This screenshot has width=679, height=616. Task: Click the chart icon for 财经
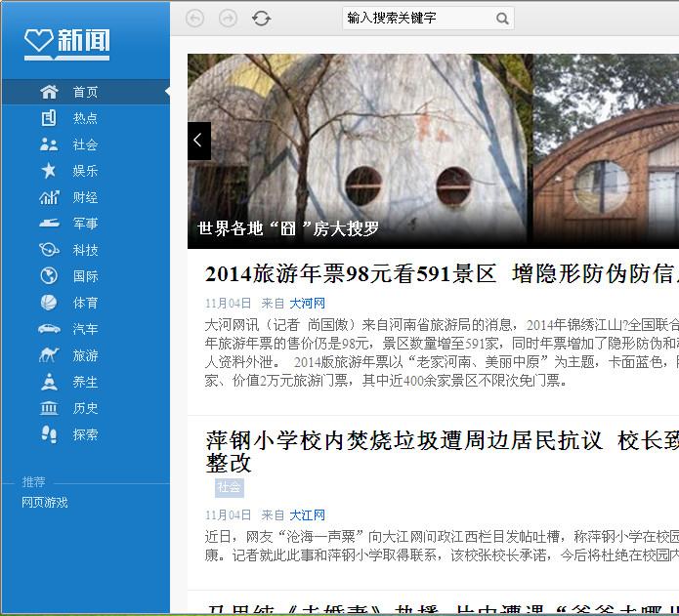49,197
